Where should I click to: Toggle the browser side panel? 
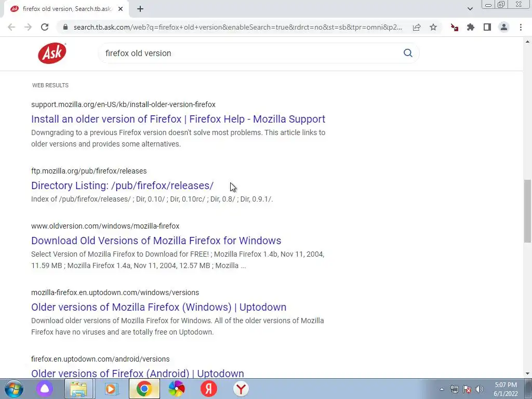pos(487,27)
